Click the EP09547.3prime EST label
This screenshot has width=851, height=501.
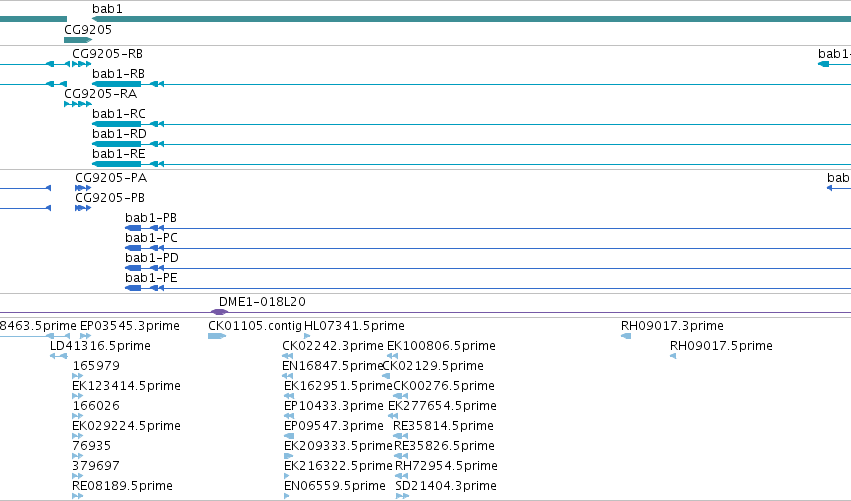pos(334,426)
